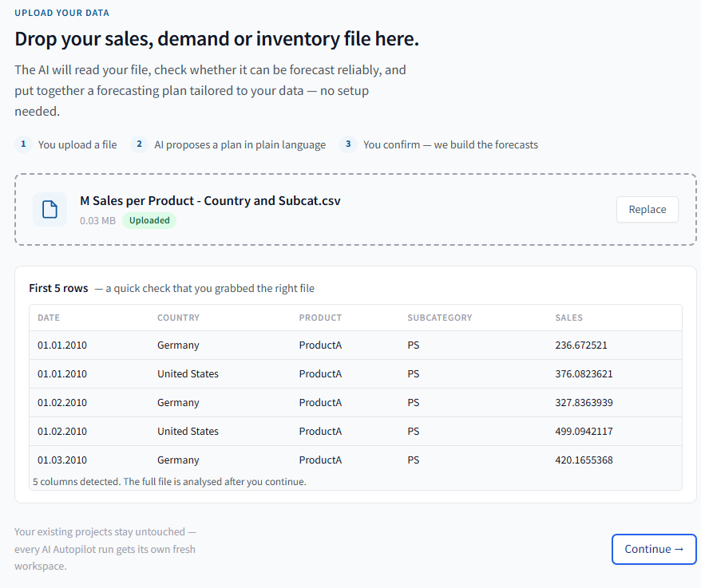
Task: Select the sales value 499.0942117
Action: coord(584,431)
